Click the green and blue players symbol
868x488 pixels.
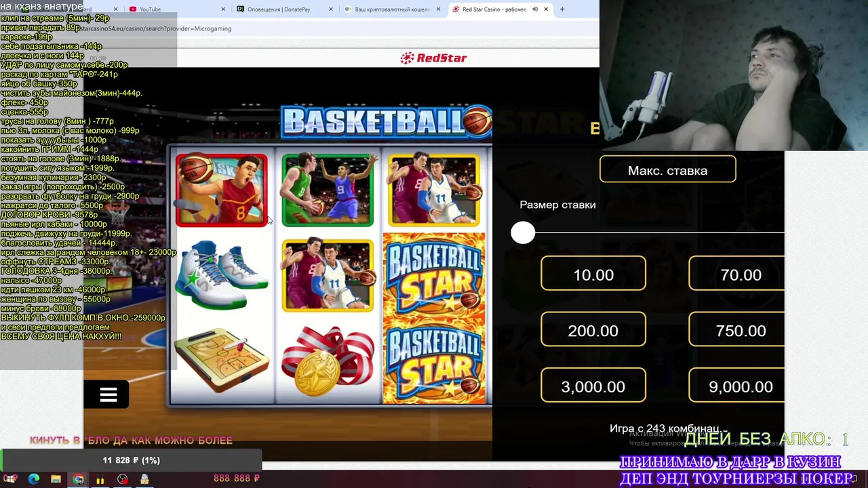coord(328,190)
